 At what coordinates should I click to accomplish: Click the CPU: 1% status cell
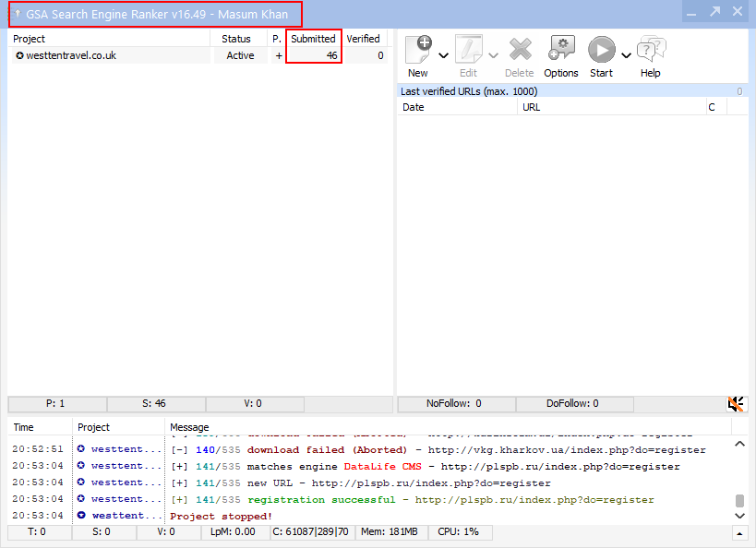(x=460, y=532)
